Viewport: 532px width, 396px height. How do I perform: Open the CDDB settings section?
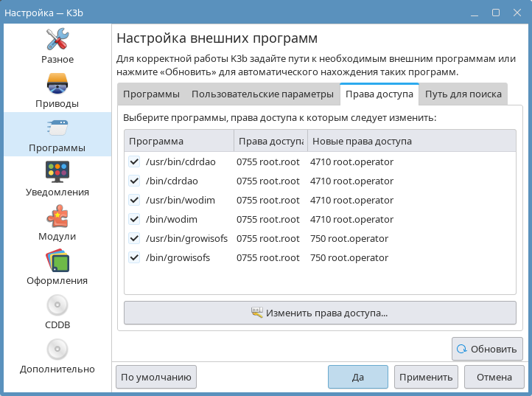[x=57, y=311]
